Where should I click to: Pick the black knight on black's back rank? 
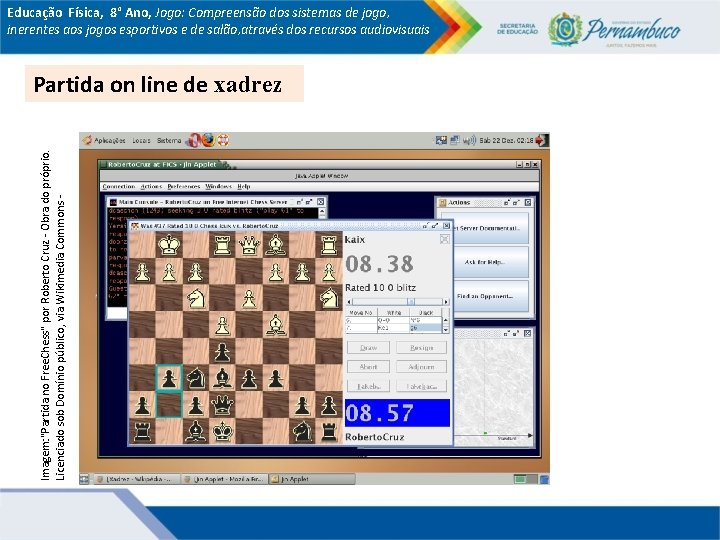[x=303, y=431]
